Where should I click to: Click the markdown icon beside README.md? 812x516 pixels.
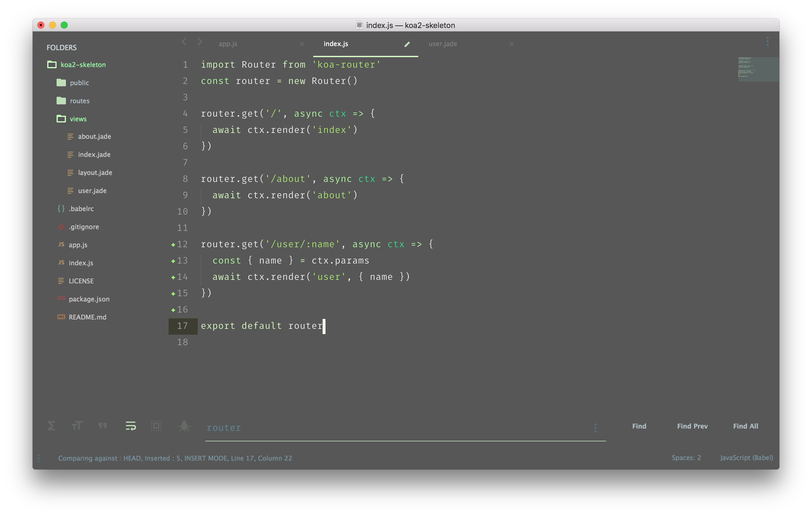(61, 317)
